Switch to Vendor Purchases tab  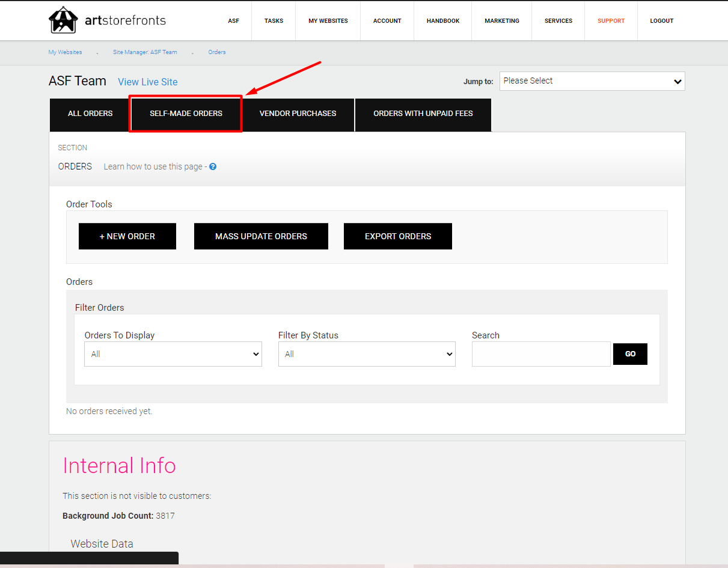[298, 114]
